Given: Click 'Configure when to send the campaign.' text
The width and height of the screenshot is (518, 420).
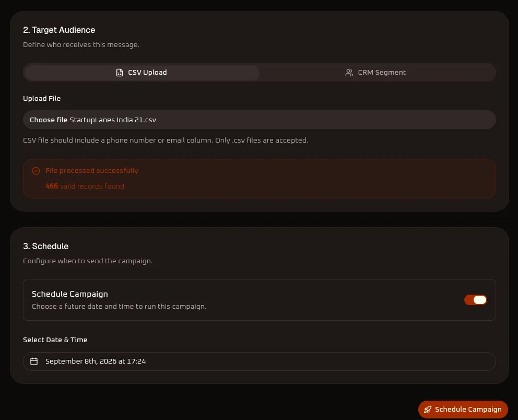Looking at the screenshot, I should tap(88, 261).
